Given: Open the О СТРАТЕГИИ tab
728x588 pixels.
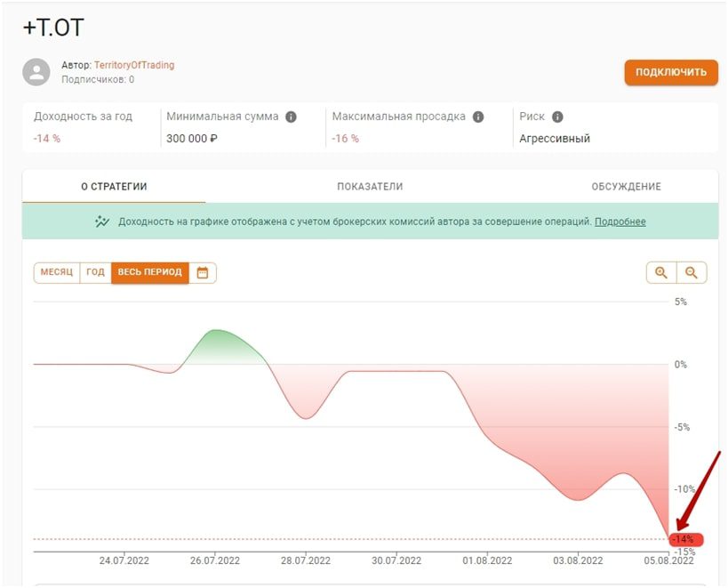Looking at the screenshot, I should (114, 187).
